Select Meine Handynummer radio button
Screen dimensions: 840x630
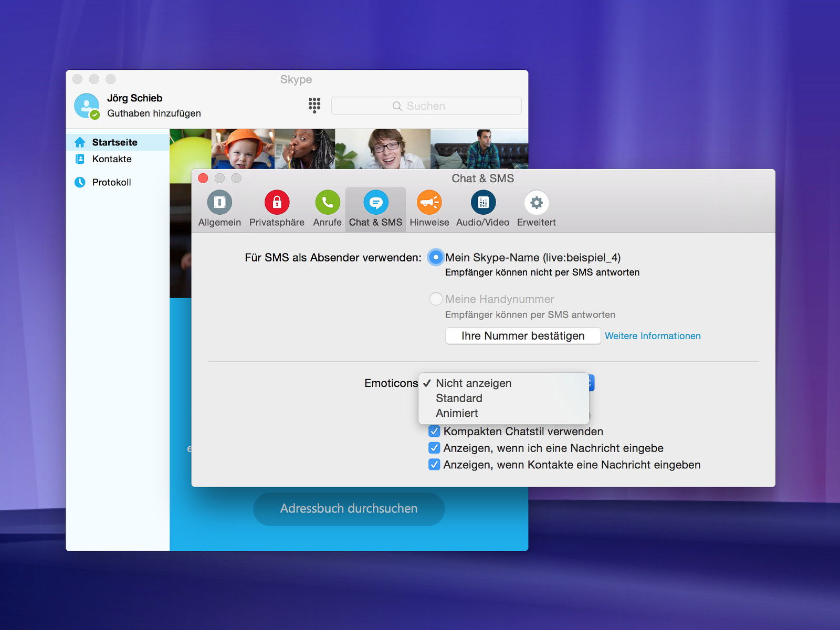point(436,299)
